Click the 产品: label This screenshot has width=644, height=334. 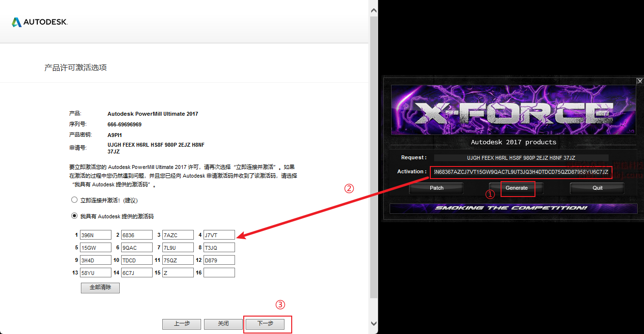click(x=76, y=113)
